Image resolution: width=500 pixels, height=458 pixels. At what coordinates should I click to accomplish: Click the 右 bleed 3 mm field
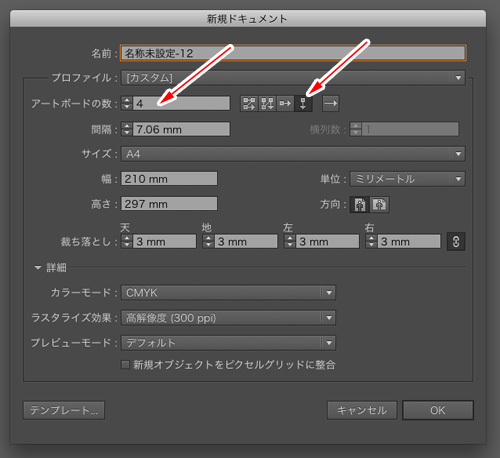click(409, 241)
